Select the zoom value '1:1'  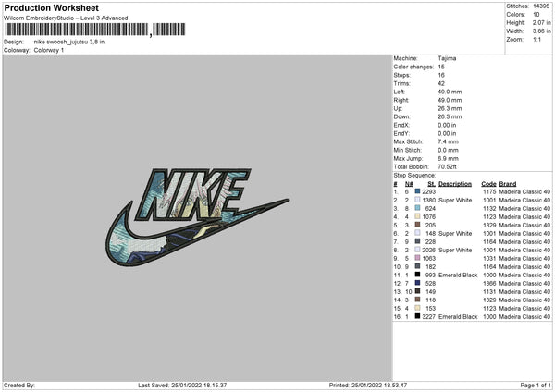(x=536, y=39)
